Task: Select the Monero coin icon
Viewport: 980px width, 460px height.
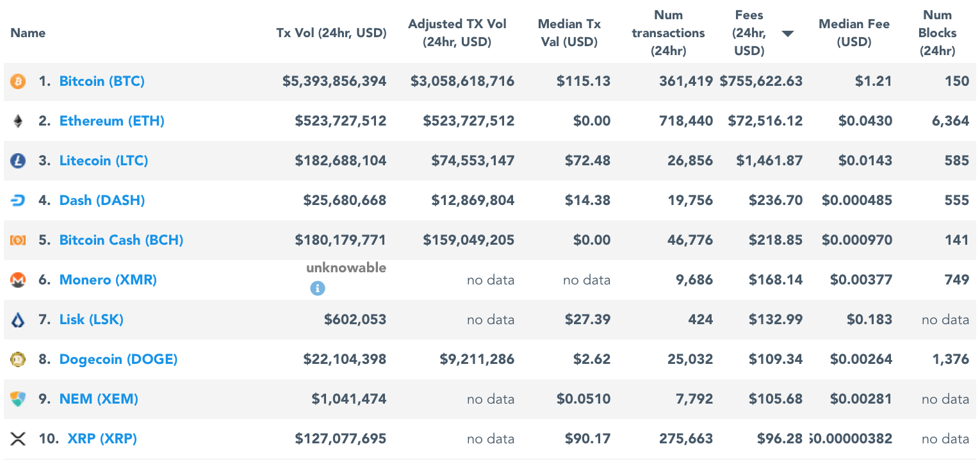Action: 18,279
